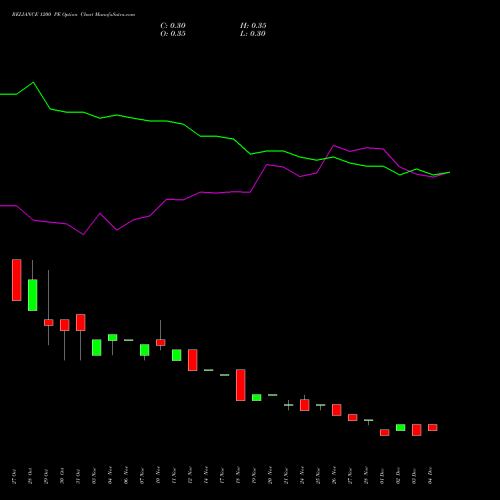Screen dimensions: 500x500
Task: Select the 28 Oct date label
Action: [x=30, y=476]
